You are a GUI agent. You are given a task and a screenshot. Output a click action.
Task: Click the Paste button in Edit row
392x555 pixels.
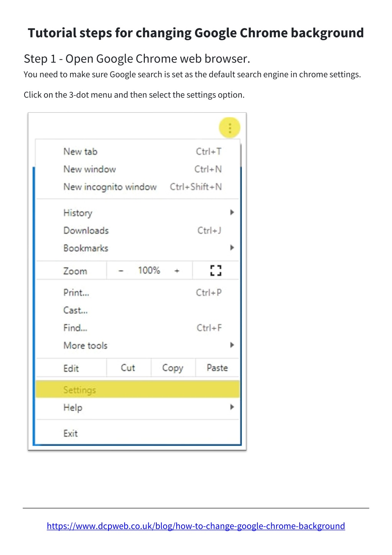pos(217,368)
